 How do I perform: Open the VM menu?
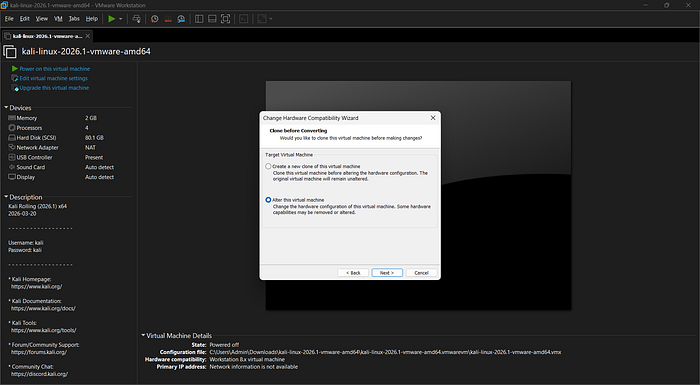pos(58,19)
